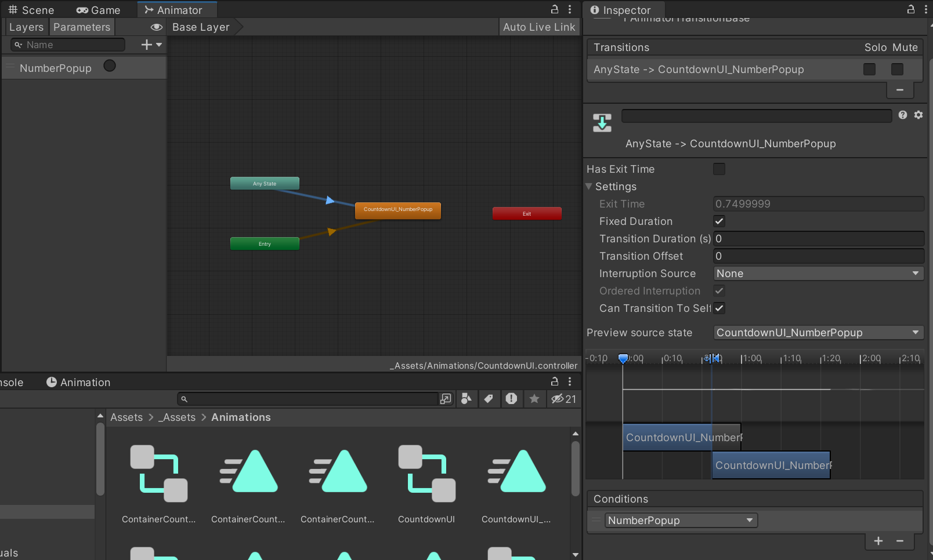Image resolution: width=933 pixels, height=560 pixels.
Task: Lock the Inspector panel
Action: coord(911,9)
